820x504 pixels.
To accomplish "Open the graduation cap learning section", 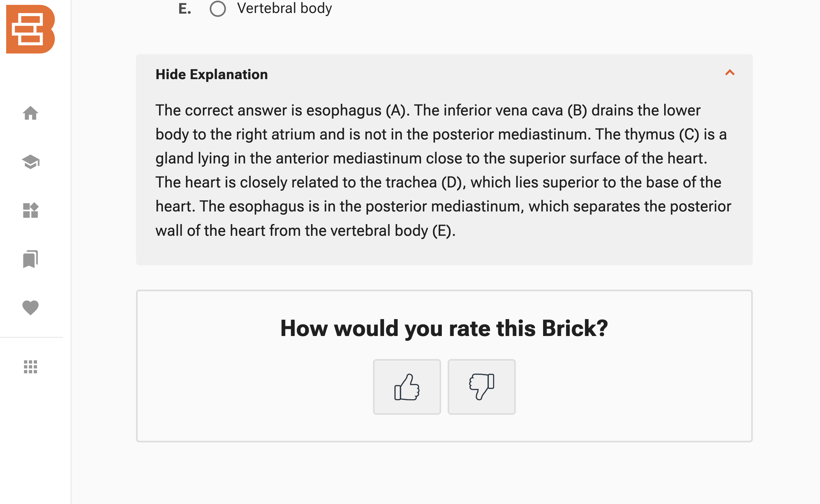I will (x=31, y=162).
